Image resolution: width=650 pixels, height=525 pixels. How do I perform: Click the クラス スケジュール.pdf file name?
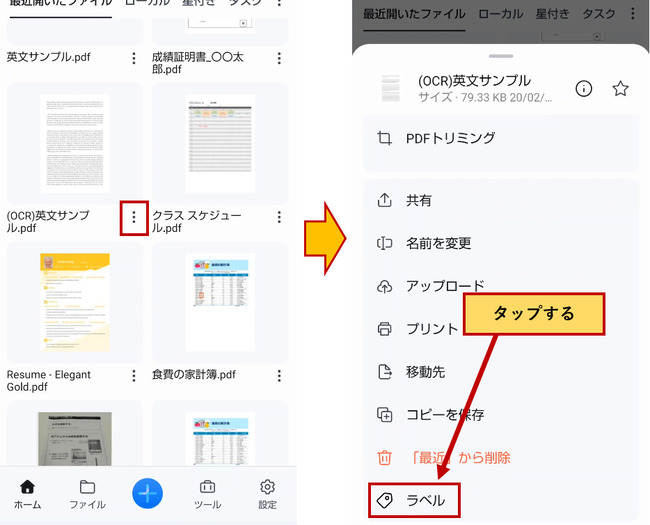tap(196, 221)
